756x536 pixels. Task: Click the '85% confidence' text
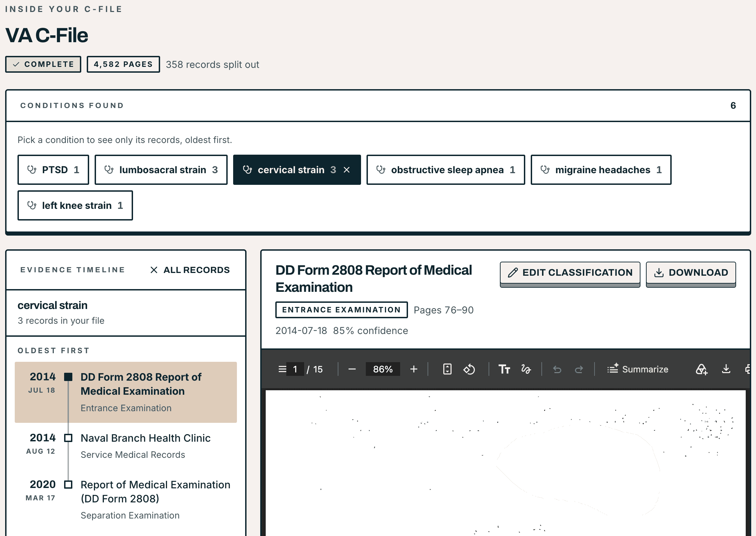click(x=371, y=331)
